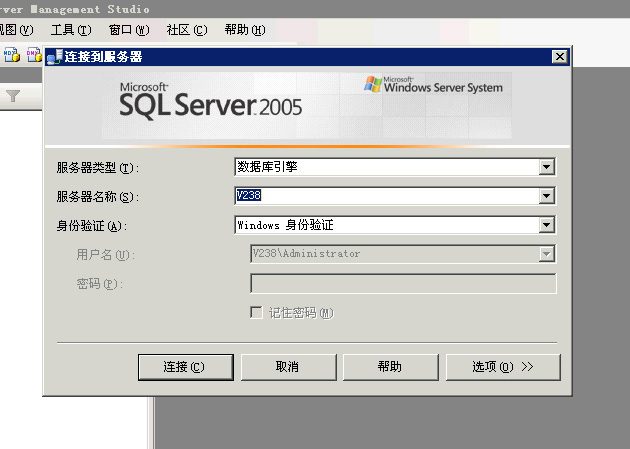Cancel the dialog with 取消 button
Screen dimensions: 630x449
[288, 367]
